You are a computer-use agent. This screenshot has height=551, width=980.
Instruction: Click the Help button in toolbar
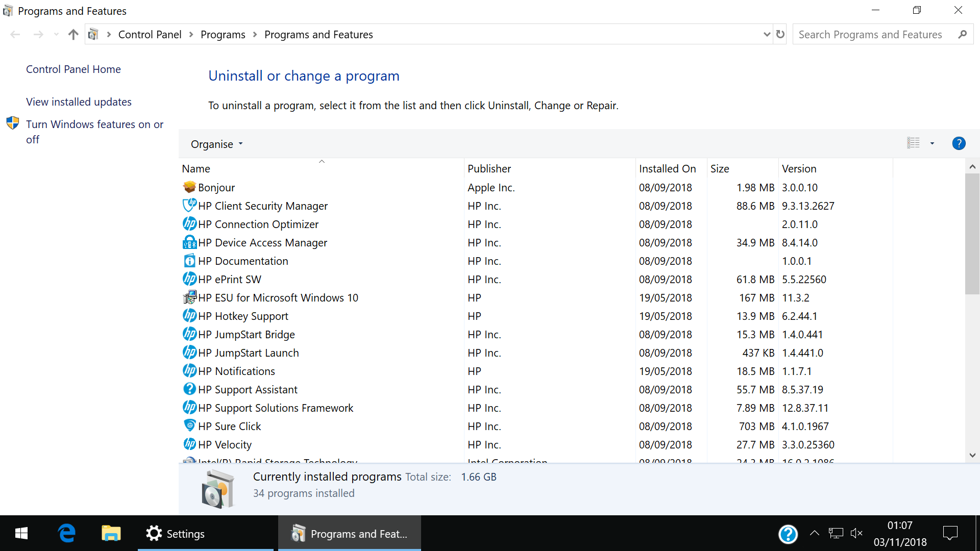[x=959, y=143]
